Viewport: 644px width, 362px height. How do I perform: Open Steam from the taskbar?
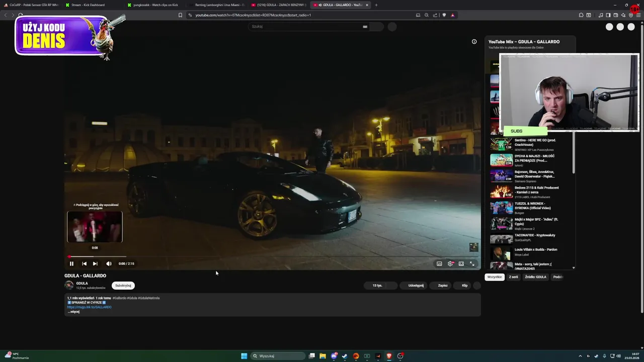coord(345,356)
